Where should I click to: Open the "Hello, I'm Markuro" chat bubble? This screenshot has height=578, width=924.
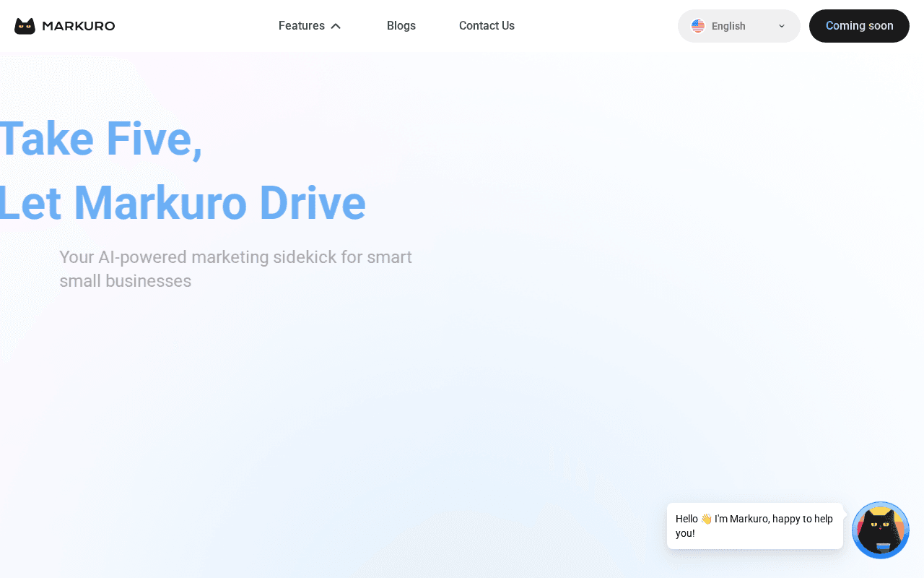pyautogui.click(x=755, y=526)
